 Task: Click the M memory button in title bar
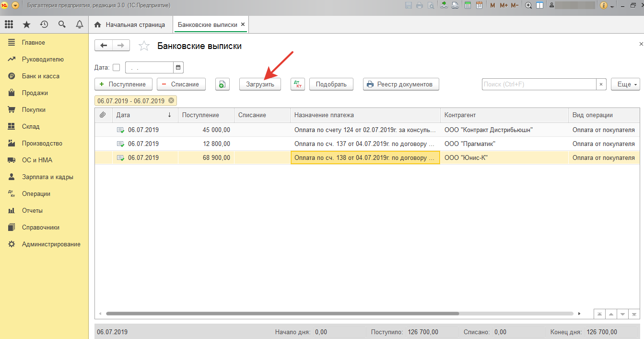492,5
